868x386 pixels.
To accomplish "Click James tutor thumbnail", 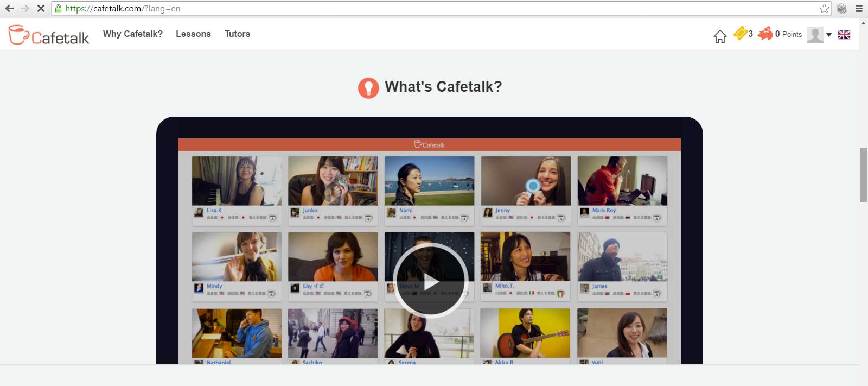I will [x=622, y=257].
